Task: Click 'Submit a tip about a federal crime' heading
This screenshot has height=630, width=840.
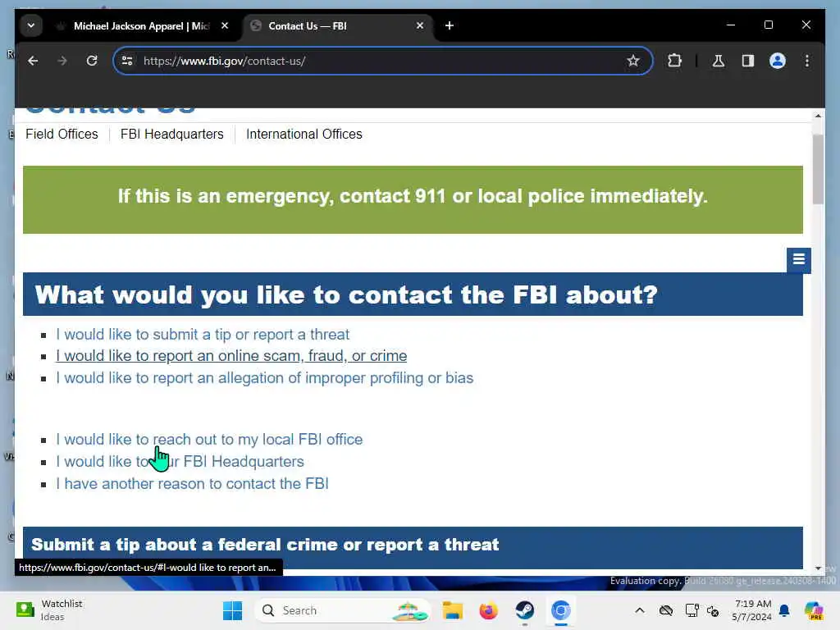Action: point(265,545)
